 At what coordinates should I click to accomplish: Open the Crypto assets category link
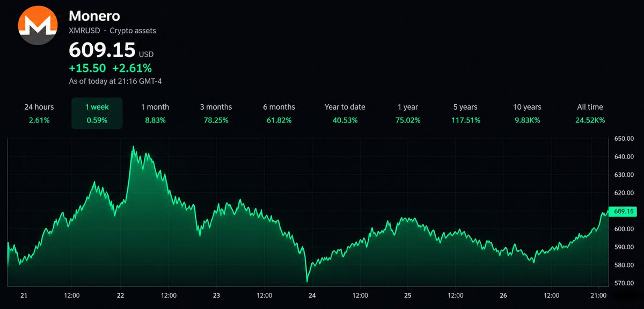coord(133,31)
